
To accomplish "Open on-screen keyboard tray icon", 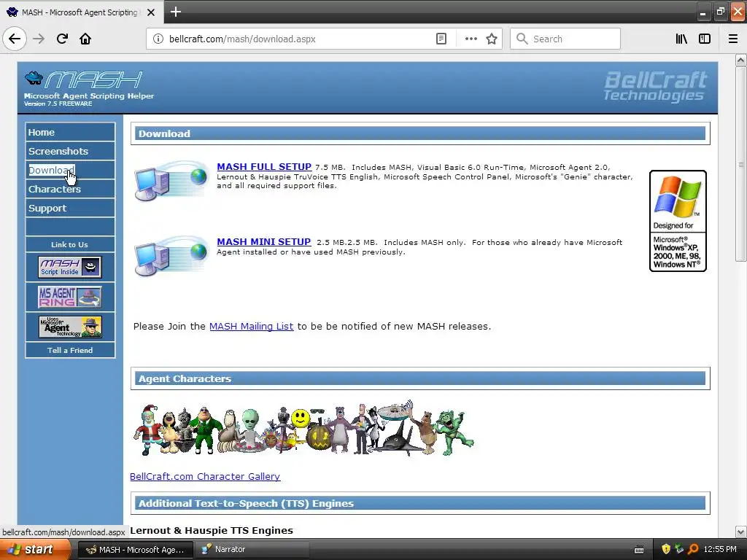I will tap(639, 550).
